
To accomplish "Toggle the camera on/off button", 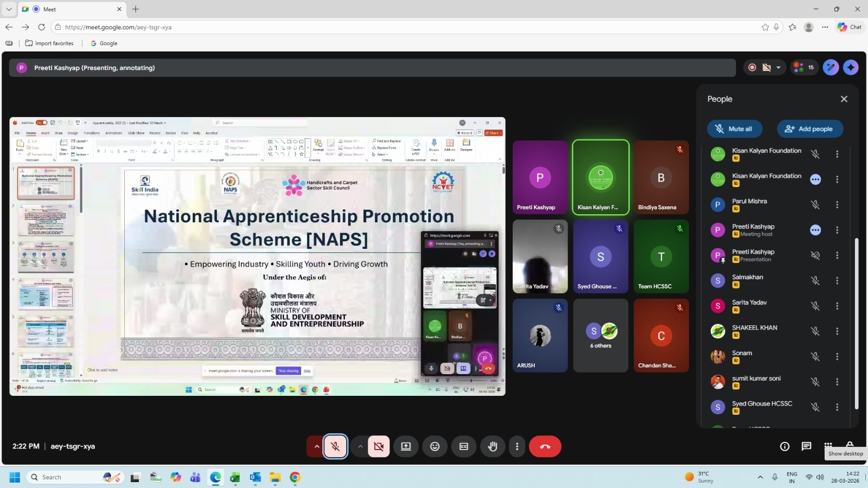I will pyautogui.click(x=379, y=446).
